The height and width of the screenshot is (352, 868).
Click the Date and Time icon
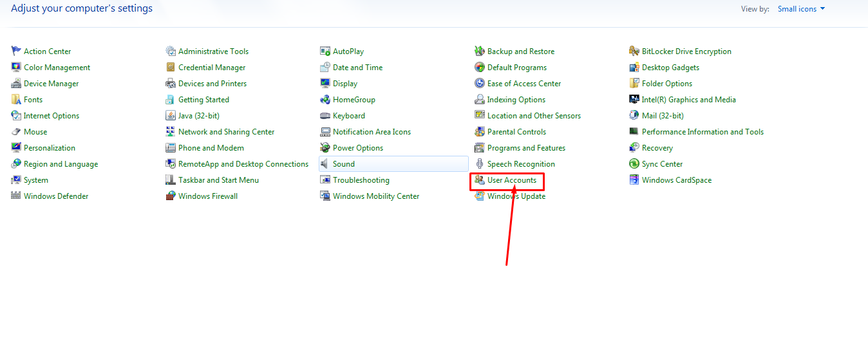coord(325,68)
